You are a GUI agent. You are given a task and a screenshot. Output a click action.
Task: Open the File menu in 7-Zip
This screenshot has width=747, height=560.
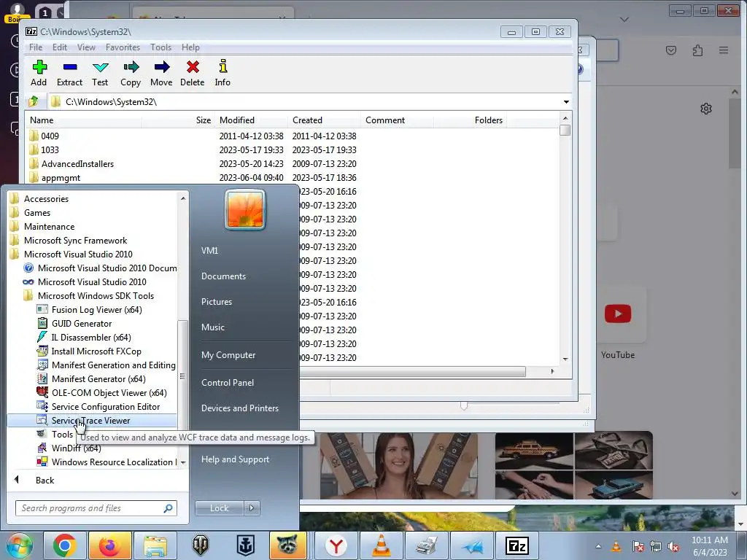[x=36, y=47]
